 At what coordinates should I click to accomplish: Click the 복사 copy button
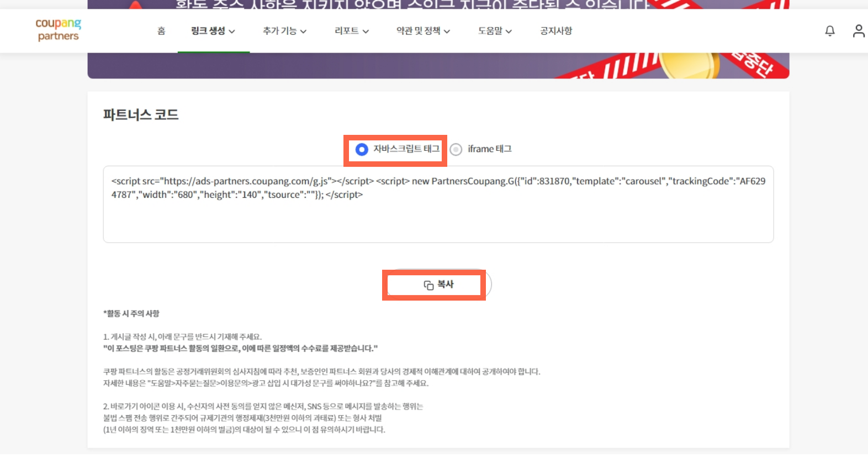pos(438,285)
